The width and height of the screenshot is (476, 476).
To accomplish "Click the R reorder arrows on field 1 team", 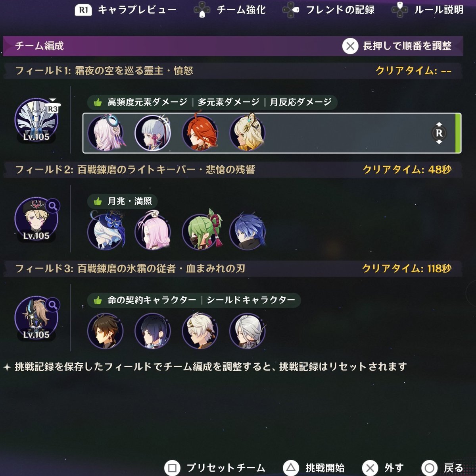I will tap(439, 133).
